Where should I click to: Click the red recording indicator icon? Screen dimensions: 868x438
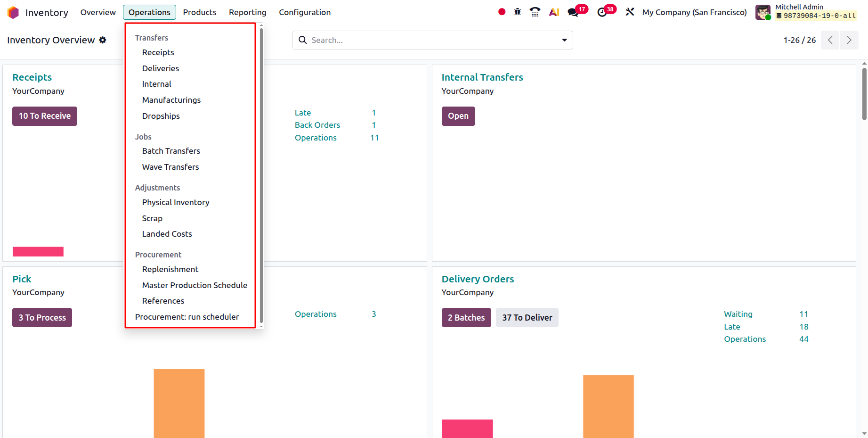click(501, 12)
